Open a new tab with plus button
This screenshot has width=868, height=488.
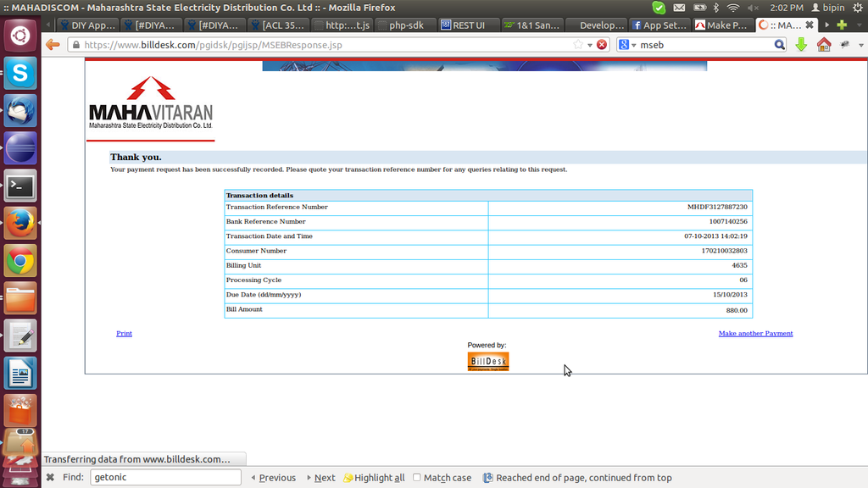pos(842,25)
